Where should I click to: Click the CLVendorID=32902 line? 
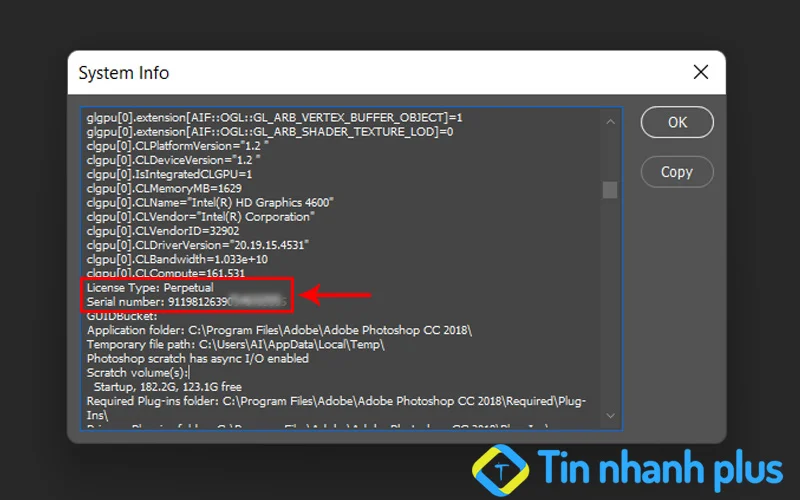point(163,231)
